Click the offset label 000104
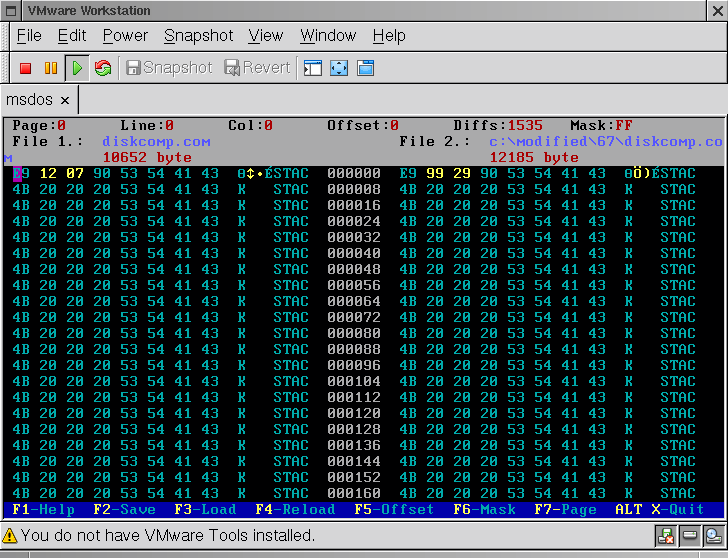This screenshot has width=728, height=558. pyautogui.click(x=354, y=382)
